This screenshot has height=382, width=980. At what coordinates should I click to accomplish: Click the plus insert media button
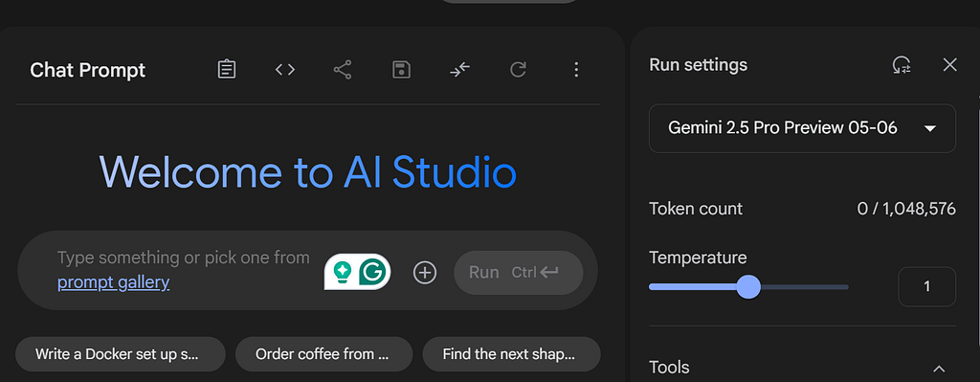425,272
